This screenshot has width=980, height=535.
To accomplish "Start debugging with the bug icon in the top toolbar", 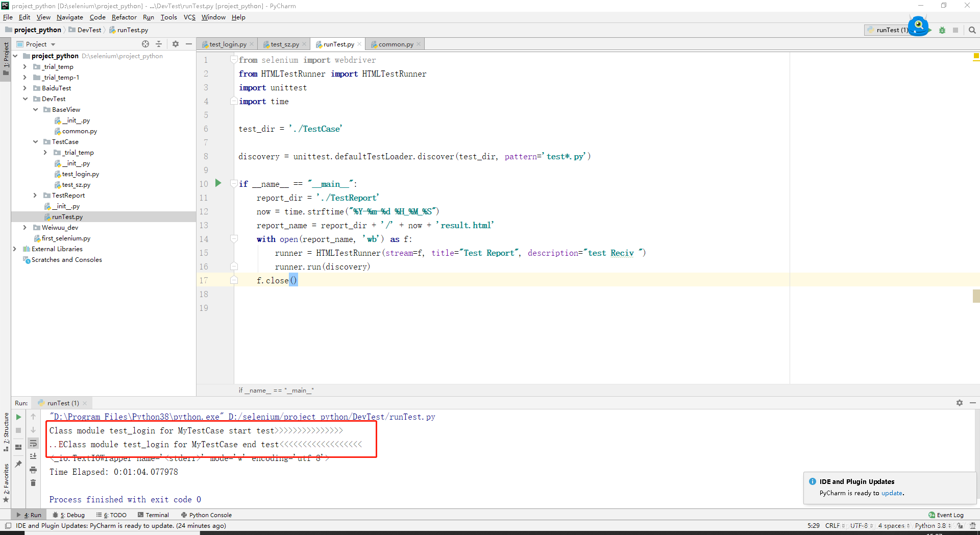I will coord(942,30).
